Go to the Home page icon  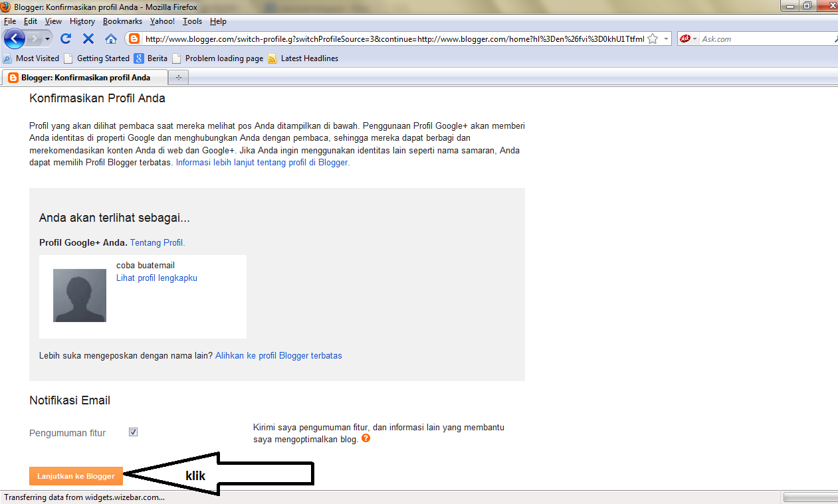(111, 39)
